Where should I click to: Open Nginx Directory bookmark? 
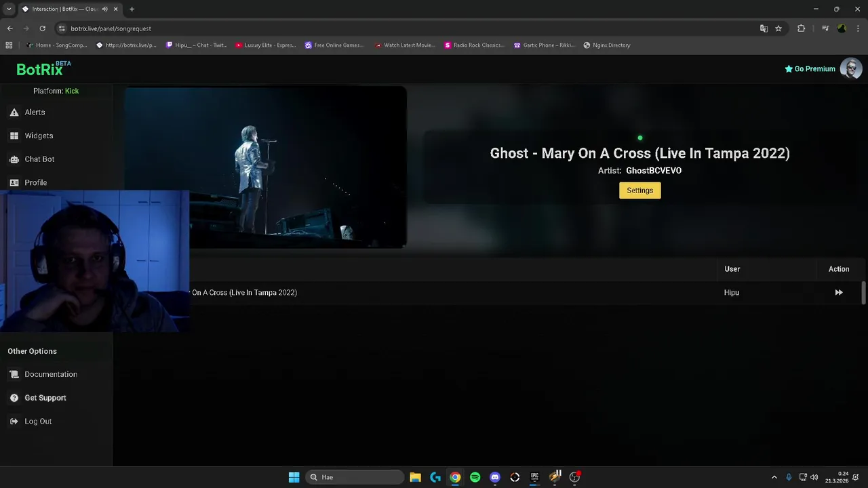coord(607,45)
